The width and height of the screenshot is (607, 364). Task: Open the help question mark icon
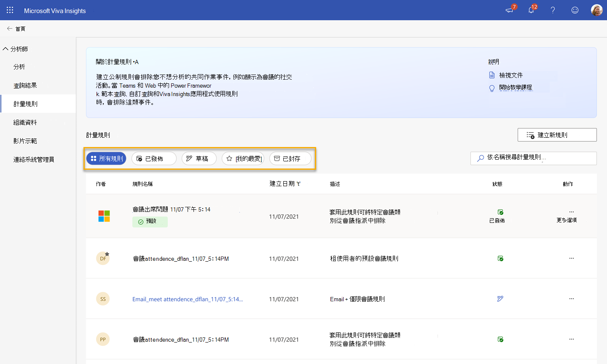pos(553,10)
